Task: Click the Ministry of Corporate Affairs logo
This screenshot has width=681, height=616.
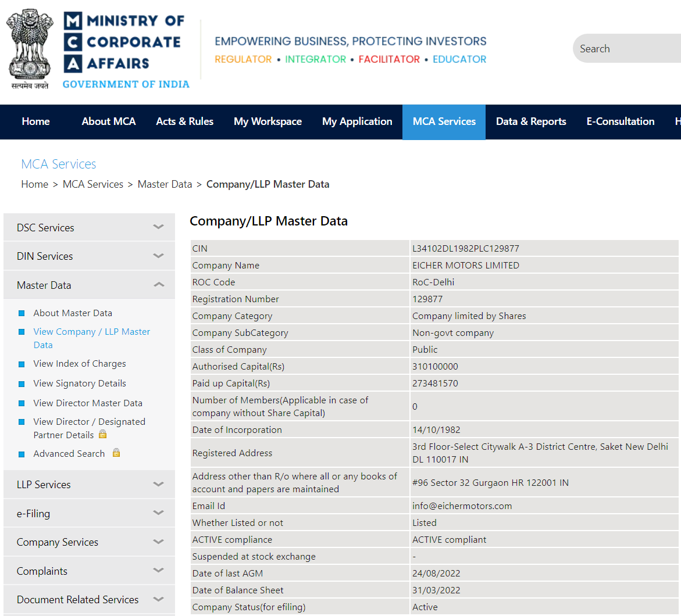Action: tap(126, 49)
